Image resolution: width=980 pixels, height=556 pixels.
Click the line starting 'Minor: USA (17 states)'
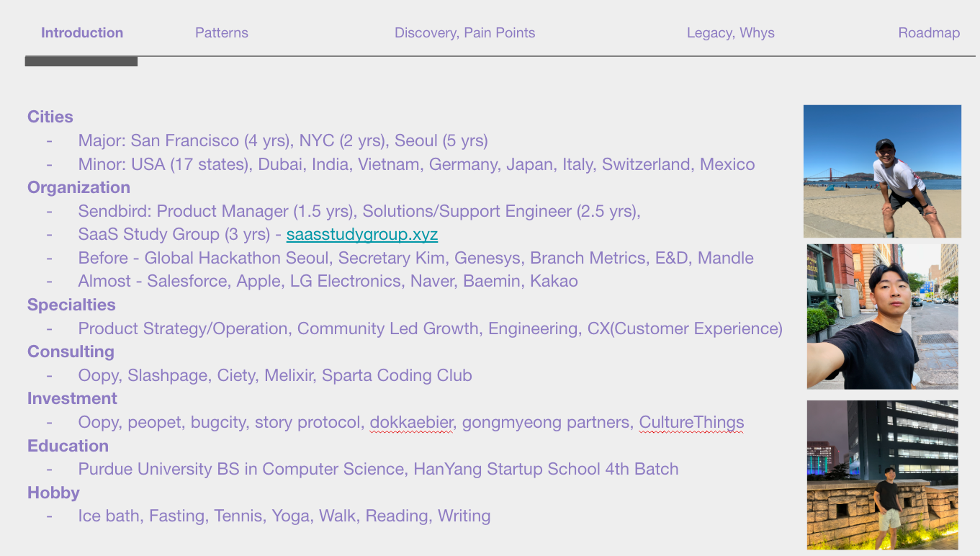[416, 164]
